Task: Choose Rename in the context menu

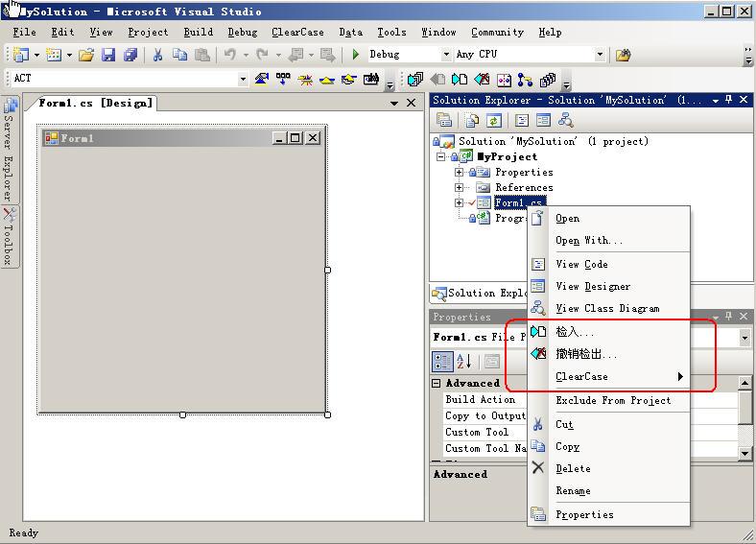Action: click(x=608, y=490)
